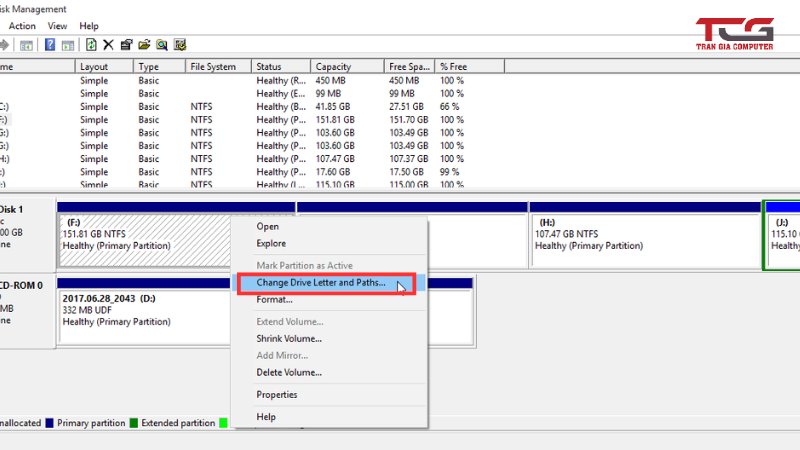Click the black X delete toolbar icon

point(108,45)
